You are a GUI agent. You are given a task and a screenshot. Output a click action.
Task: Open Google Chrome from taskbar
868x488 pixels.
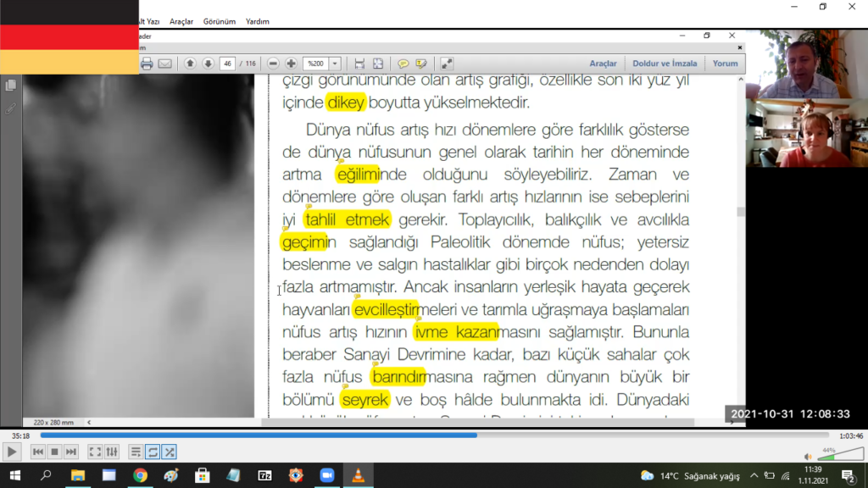(x=140, y=475)
